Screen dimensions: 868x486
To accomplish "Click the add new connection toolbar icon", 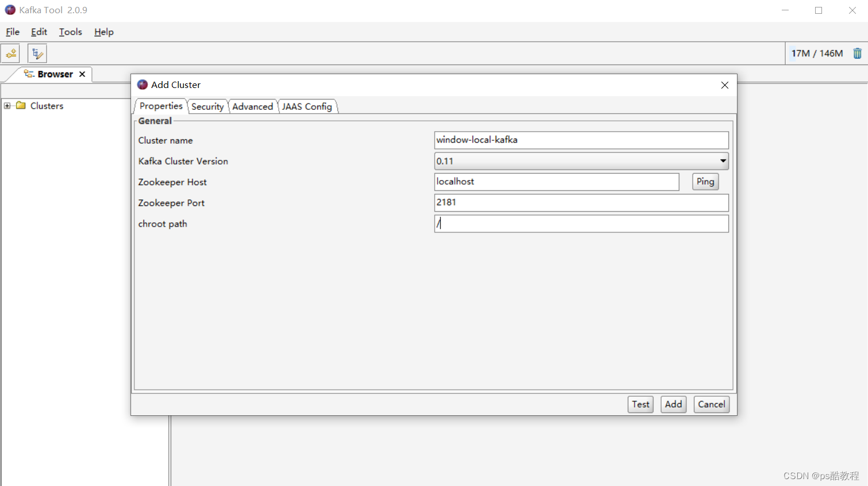I will coord(10,53).
